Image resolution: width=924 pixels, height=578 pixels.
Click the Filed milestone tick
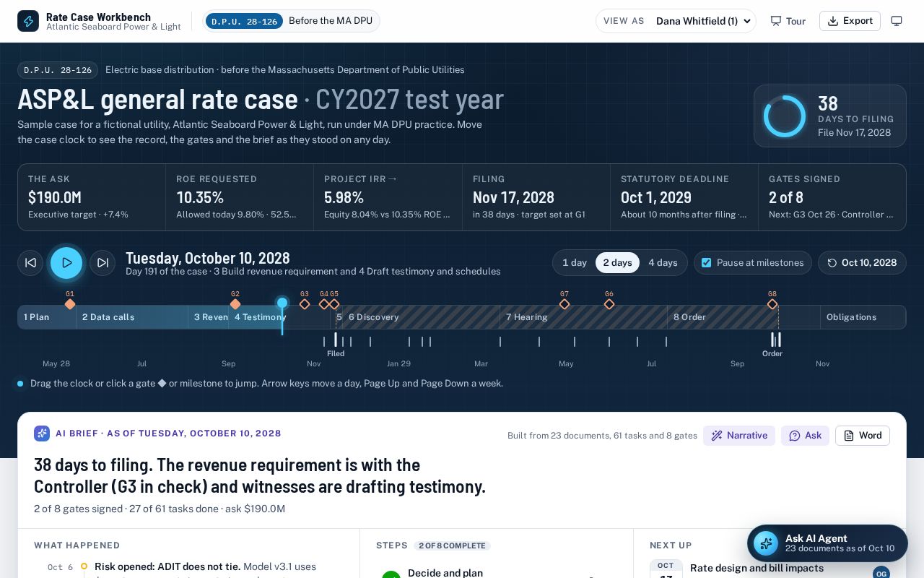click(336, 341)
